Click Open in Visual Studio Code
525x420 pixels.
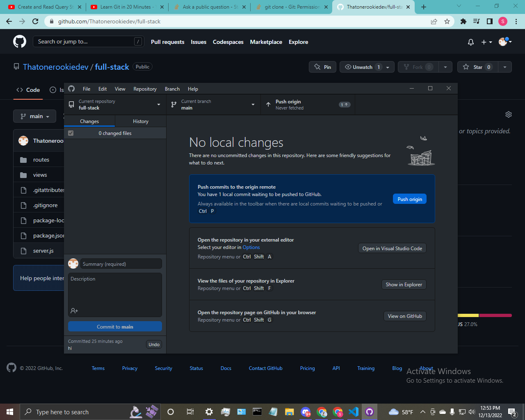(392, 248)
